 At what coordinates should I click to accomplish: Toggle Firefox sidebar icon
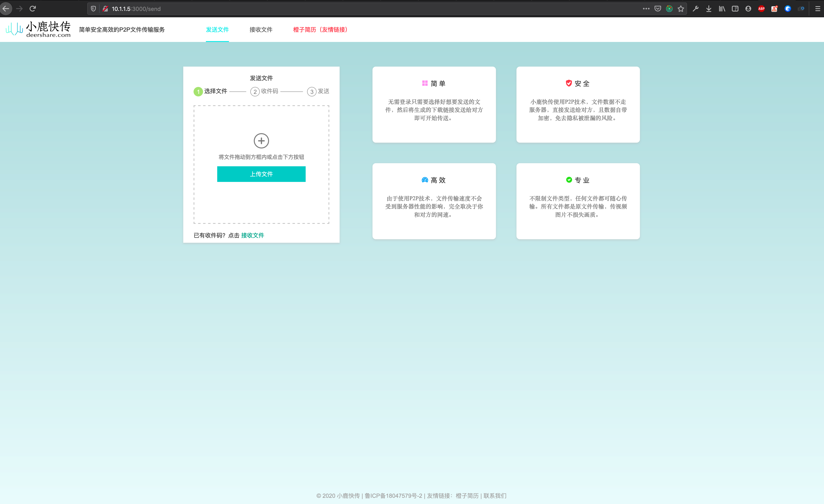(735, 9)
